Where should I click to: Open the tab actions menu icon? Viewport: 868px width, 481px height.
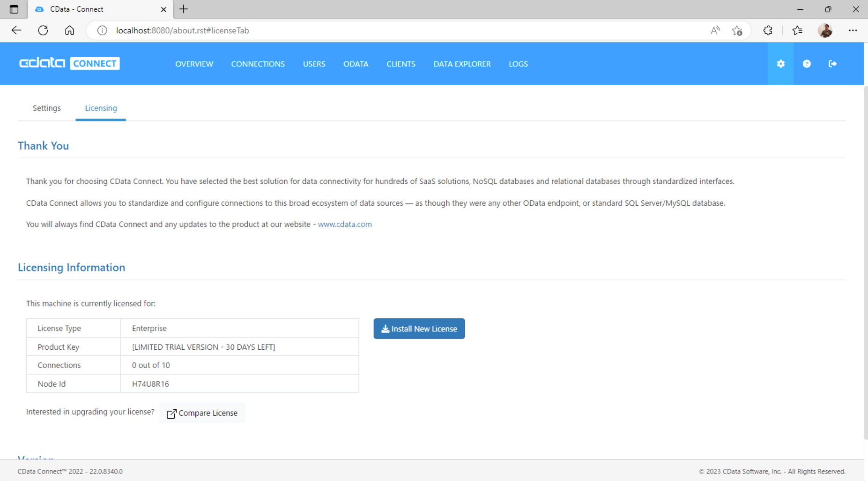point(14,9)
